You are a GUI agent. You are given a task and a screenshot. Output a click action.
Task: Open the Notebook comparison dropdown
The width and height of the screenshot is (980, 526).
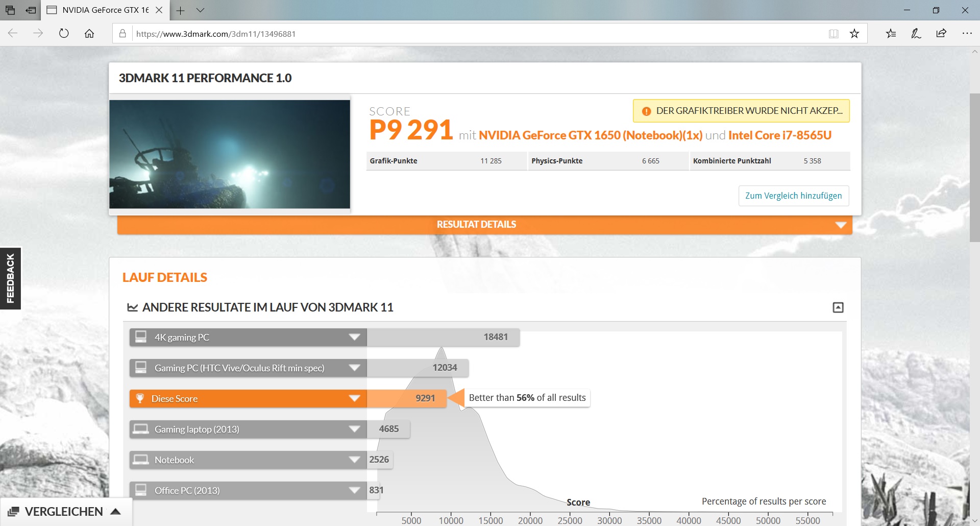pos(354,460)
